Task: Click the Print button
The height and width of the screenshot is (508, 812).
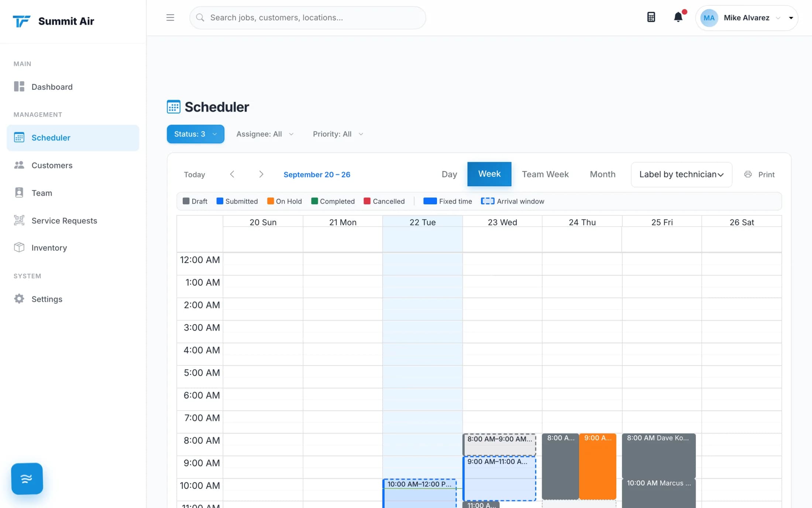Action: 759,174
